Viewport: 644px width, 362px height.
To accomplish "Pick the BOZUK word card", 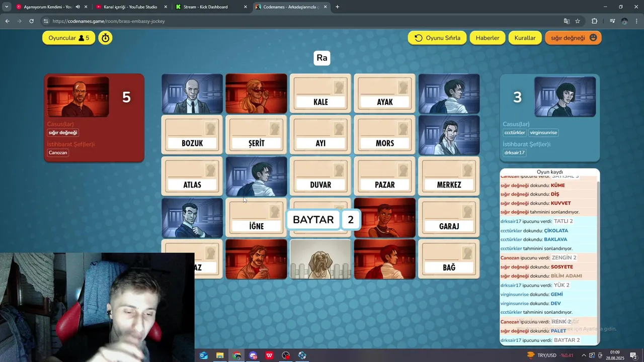I will [192, 135].
